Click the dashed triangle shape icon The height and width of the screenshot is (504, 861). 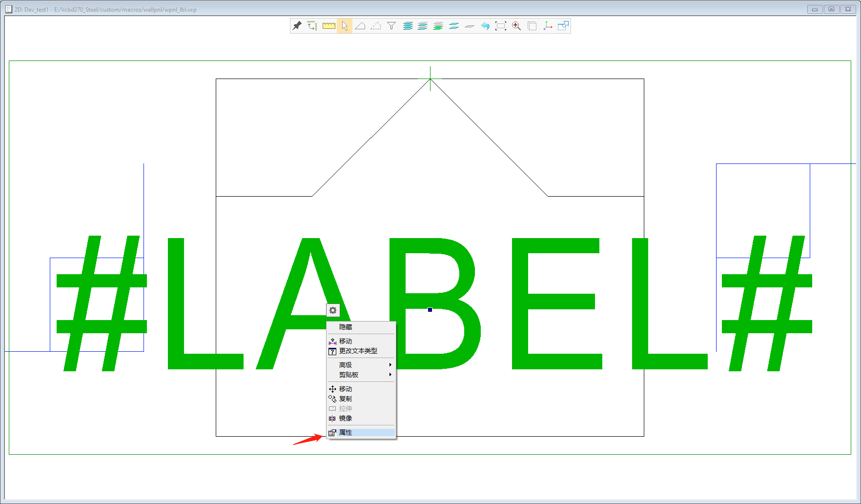tap(376, 26)
